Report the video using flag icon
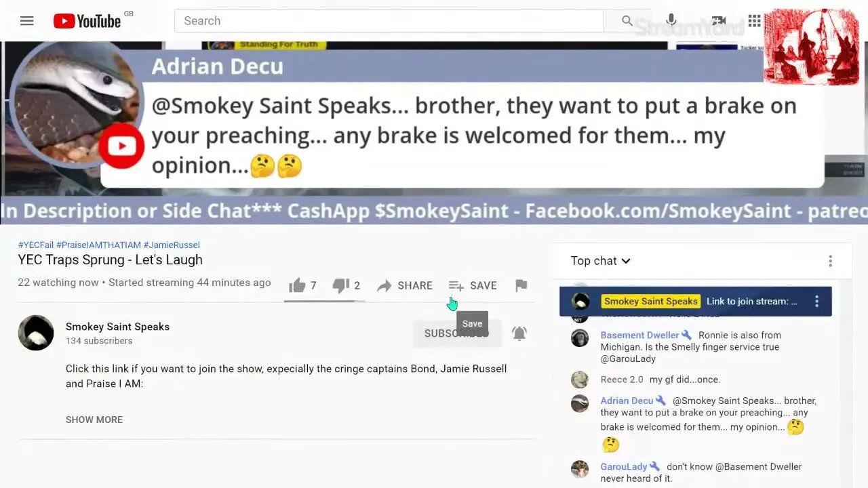 [x=521, y=285]
